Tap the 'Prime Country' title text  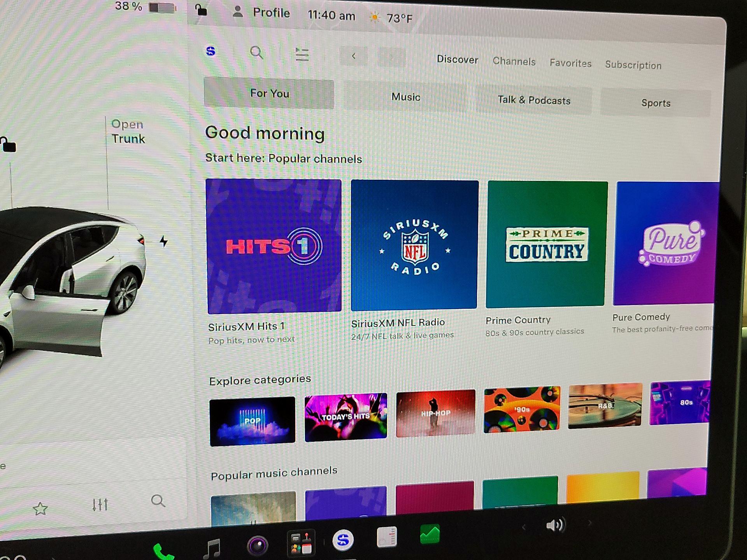pos(518,320)
